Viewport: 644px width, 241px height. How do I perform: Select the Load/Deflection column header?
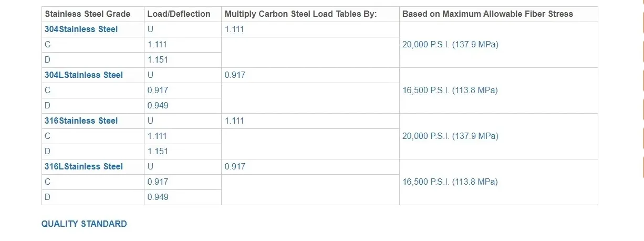[179, 14]
